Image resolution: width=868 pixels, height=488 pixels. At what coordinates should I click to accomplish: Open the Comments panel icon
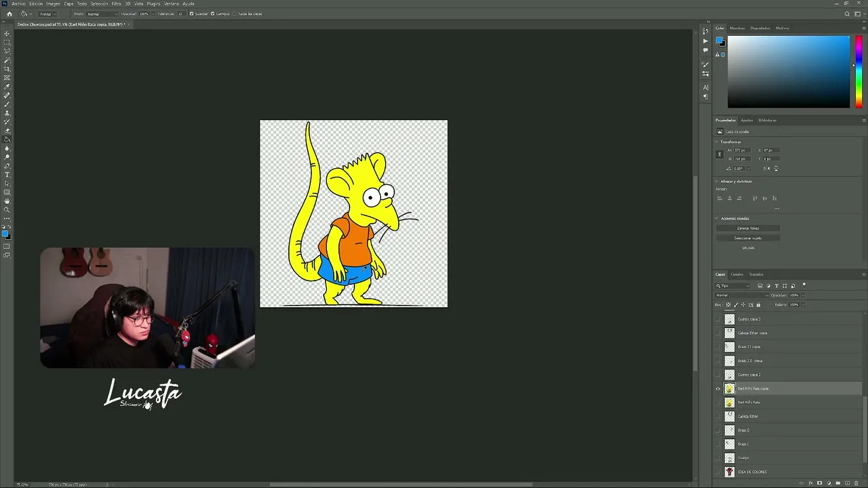coord(705,50)
